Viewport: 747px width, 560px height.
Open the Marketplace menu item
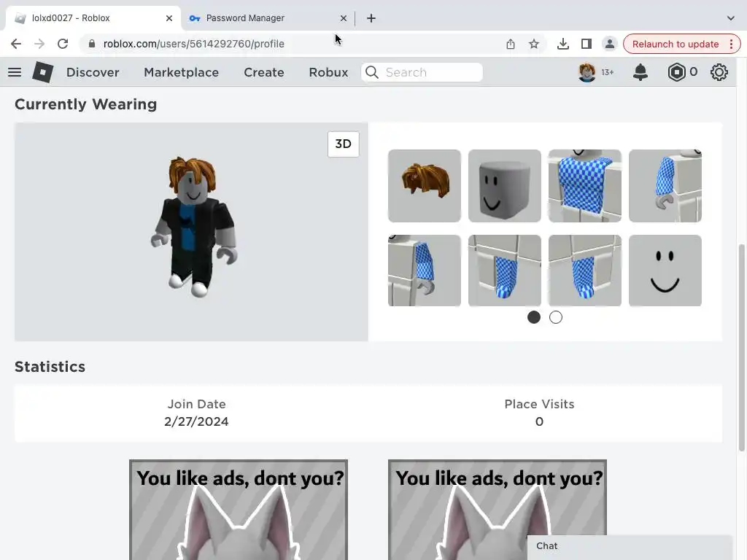pyautogui.click(x=181, y=72)
